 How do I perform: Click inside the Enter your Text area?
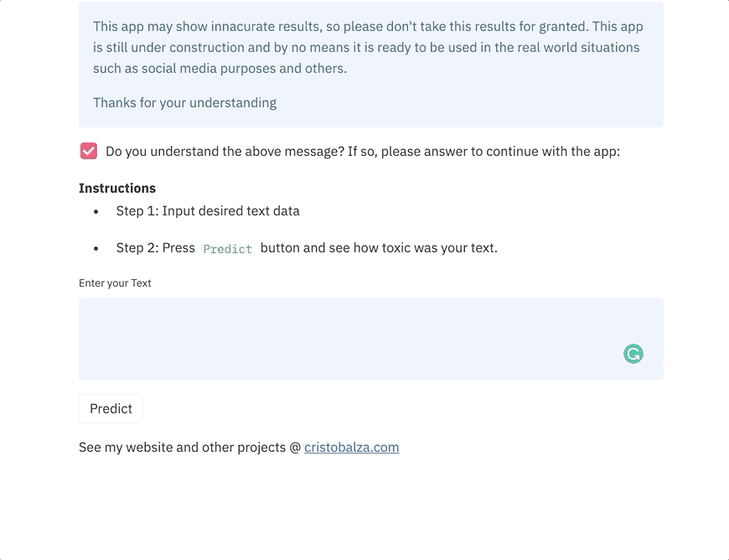(x=371, y=339)
